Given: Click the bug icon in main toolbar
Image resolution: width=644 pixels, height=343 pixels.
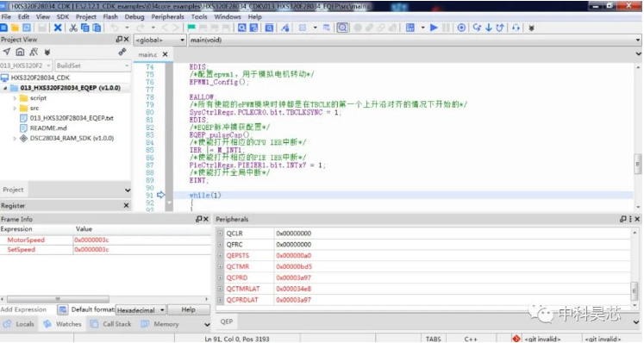Looking at the screenshot, I should pyautogui.click(x=531, y=28).
